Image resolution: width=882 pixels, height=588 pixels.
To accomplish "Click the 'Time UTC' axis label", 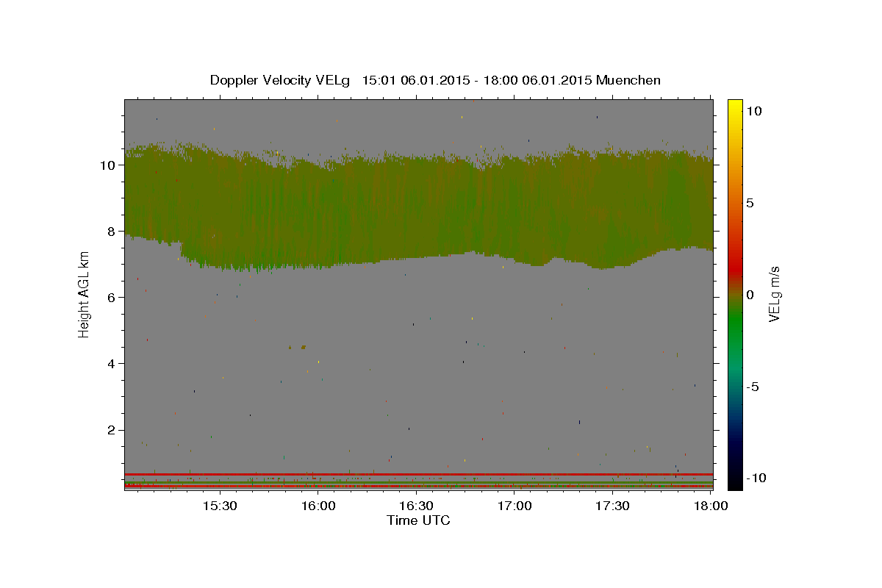I will pyautogui.click(x=418, y=520).
